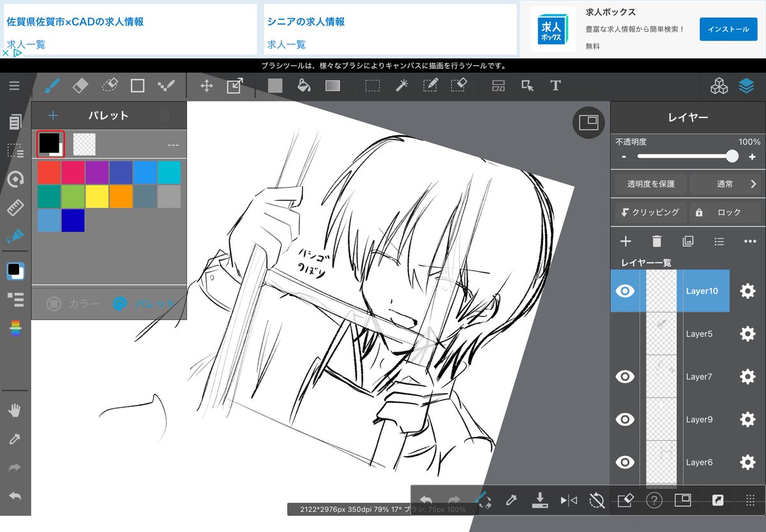Increase opacity with plus button
Screen dimensions: 766x532
[752, 157]
